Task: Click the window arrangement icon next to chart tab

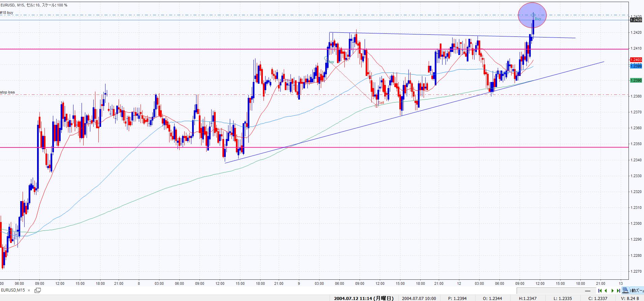Action: tap(38, 290)
